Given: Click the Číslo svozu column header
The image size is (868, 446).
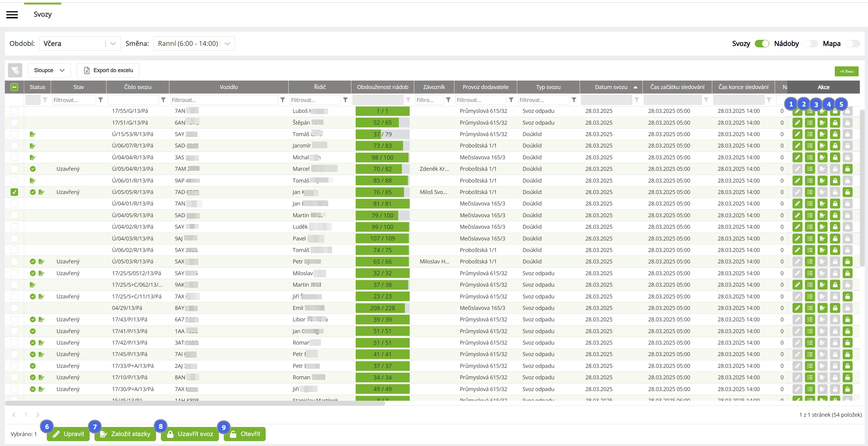Looking at the screenshot, I should (x=137, y=87).
